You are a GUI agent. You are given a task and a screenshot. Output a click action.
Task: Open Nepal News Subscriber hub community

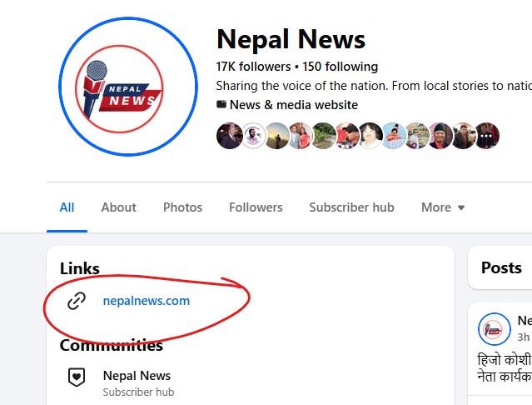pos(137,376)
